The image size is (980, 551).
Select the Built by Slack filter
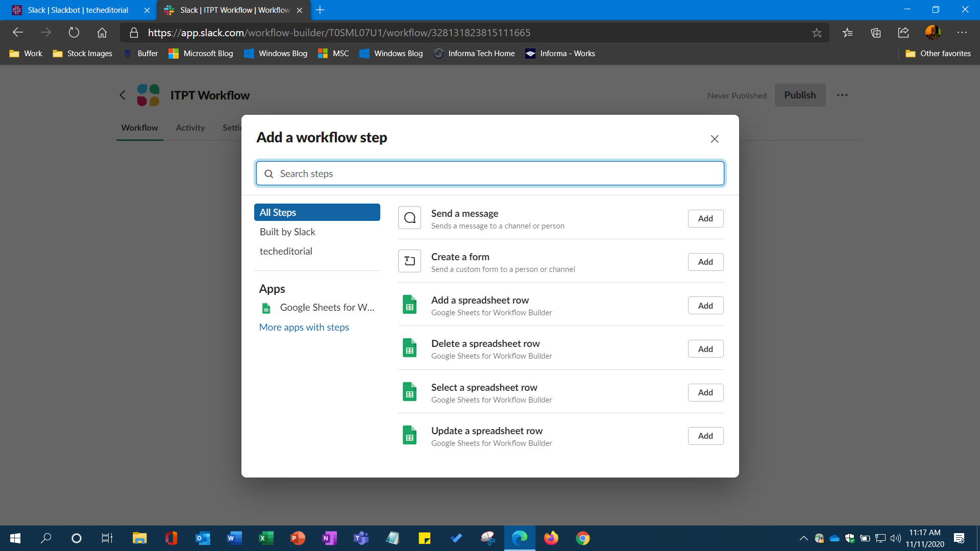287,232
